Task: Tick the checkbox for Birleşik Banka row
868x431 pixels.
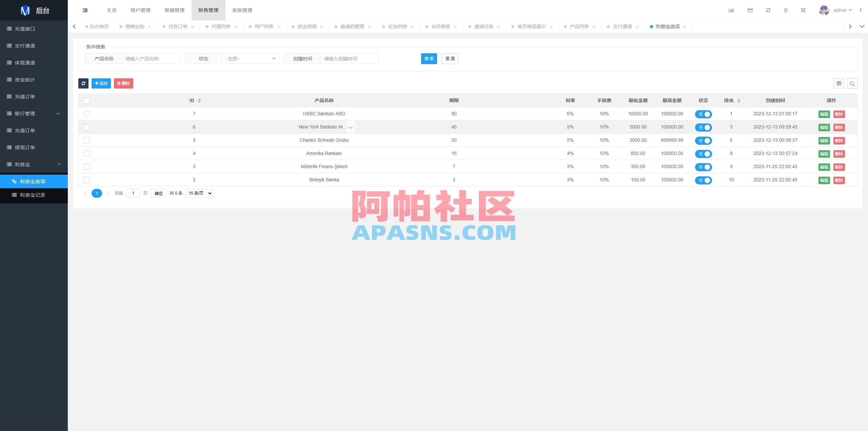Action: pyautogui.click(x=87, y=180)
